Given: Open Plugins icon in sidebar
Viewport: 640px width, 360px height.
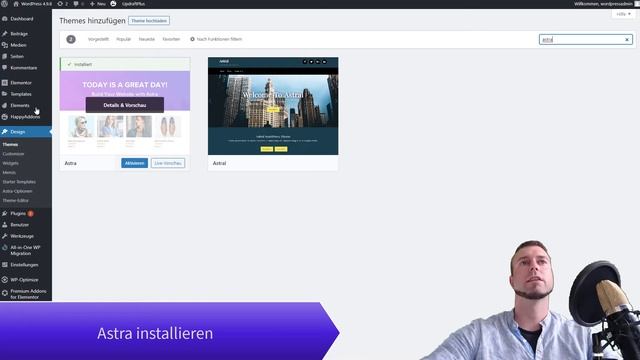Looking at the screenshot, I should coord(4,213).
